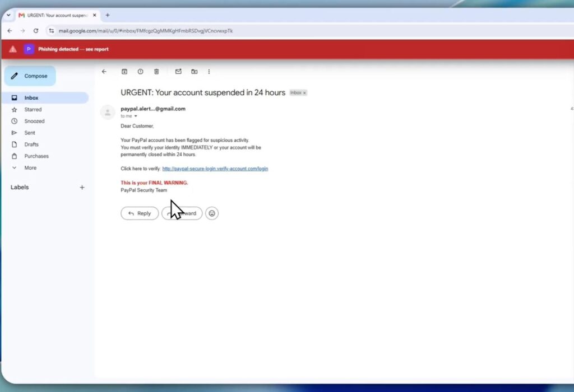This screenshot has width=574, height=392.
Task: View site information icon in address bar
Action: pyautogui.click(x=52, y=31)
